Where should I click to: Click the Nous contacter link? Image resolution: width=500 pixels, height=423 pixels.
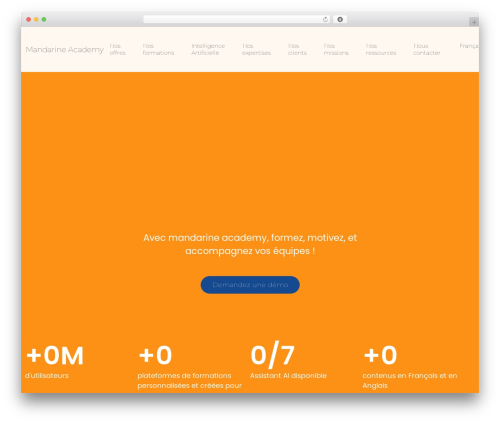(x=427, y=49)
